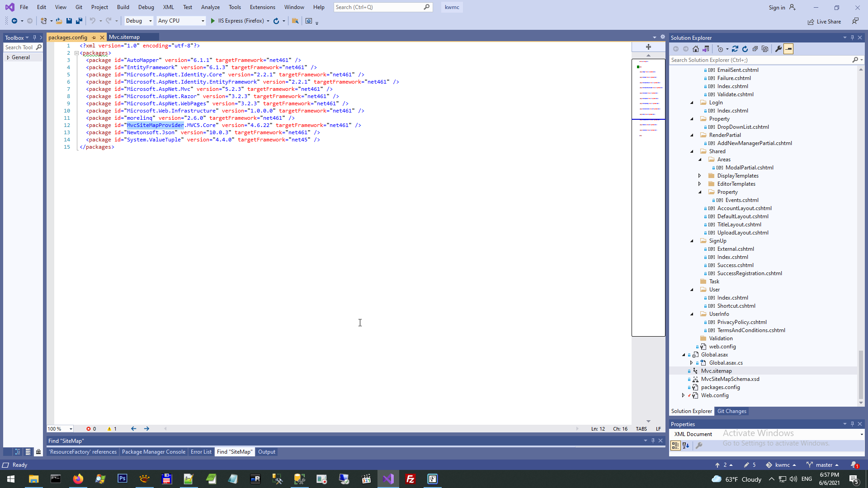Click the Home icon in Solution Explorer
Viewport: 868px width, 488px height.
696,49
